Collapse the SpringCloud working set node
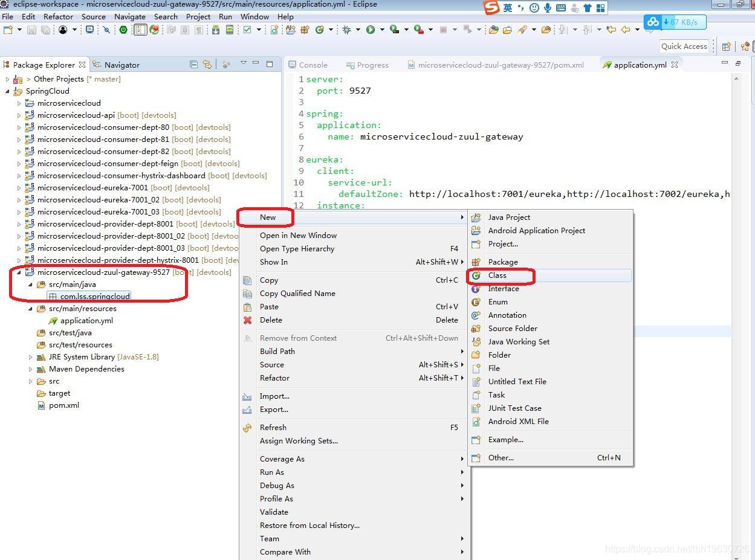The image size is (755, 560). [7, 91]
